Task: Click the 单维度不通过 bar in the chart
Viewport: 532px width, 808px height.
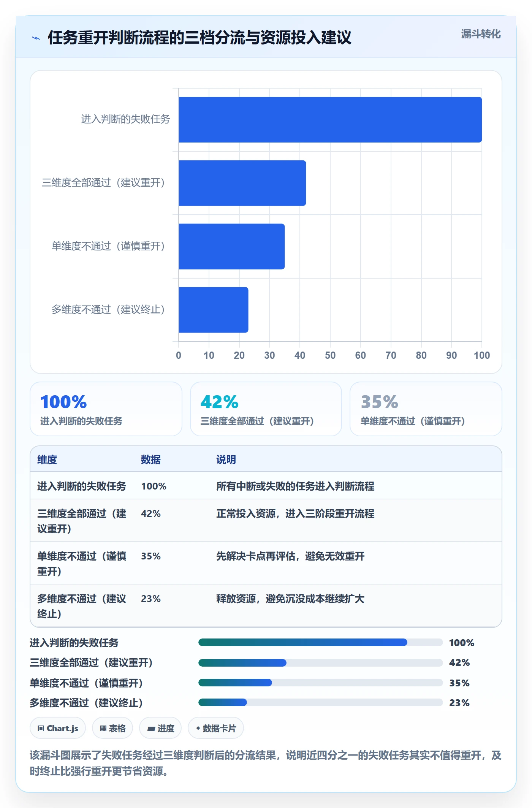Action: [231, 246]
